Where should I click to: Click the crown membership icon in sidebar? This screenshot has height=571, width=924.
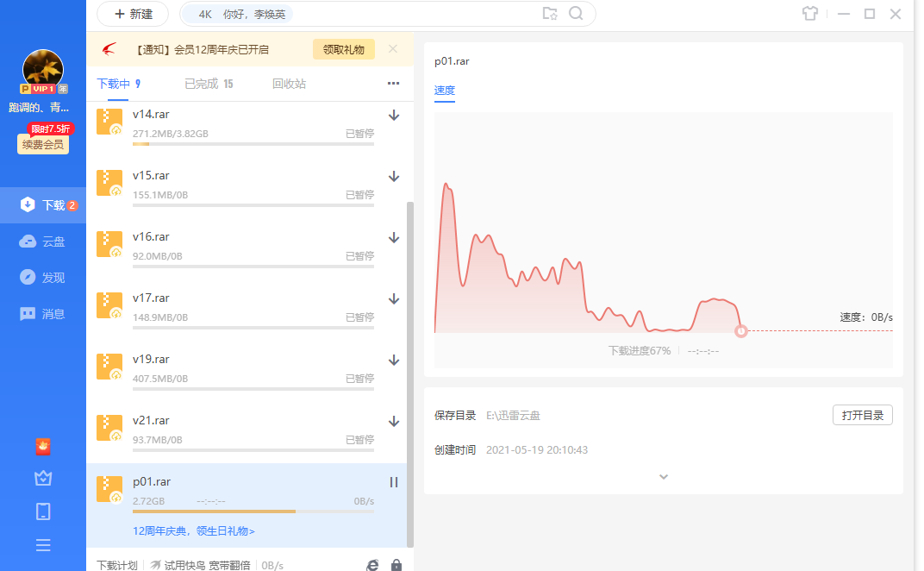(42, 478)
